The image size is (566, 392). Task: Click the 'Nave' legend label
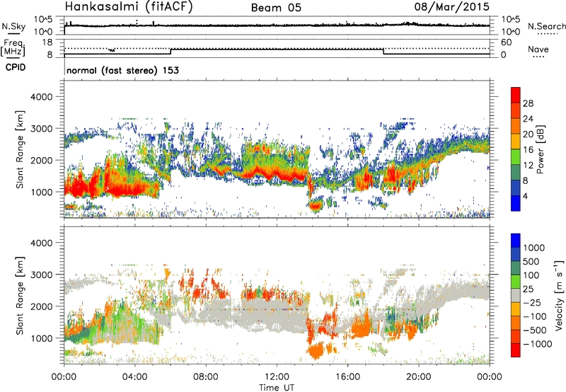point(538,50)
